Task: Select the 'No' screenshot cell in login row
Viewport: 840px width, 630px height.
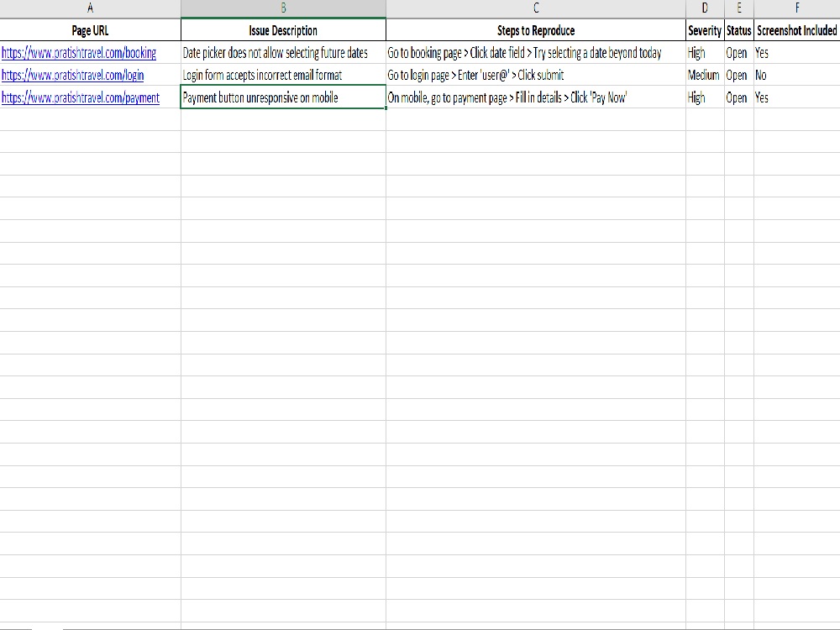Action: 797,75
